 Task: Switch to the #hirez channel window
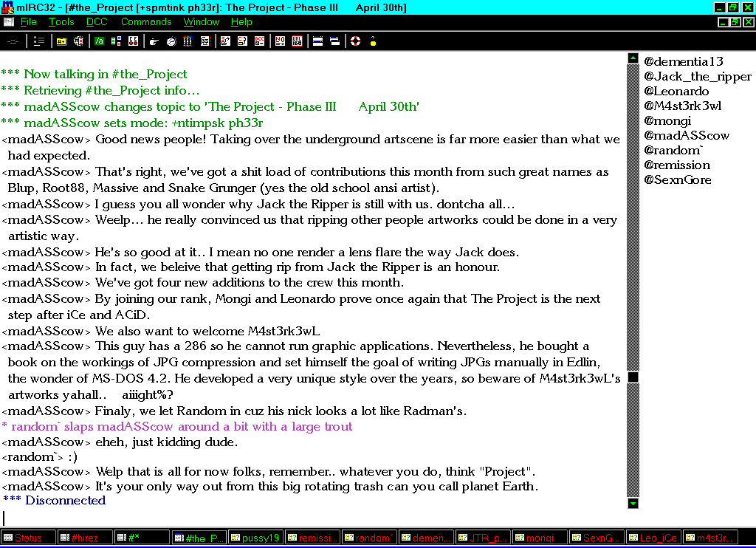click(x=85, y=538)
